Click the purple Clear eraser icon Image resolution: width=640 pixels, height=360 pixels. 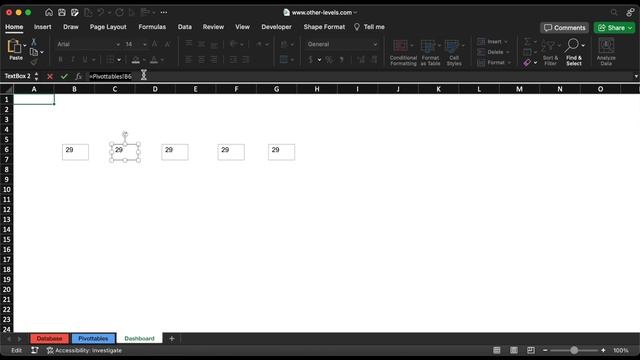click(527, 62)
